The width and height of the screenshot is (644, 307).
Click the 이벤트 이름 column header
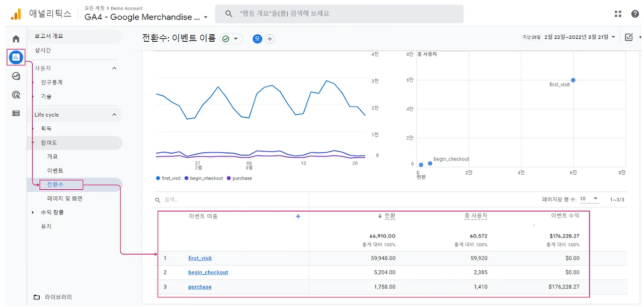coord(203,216)
